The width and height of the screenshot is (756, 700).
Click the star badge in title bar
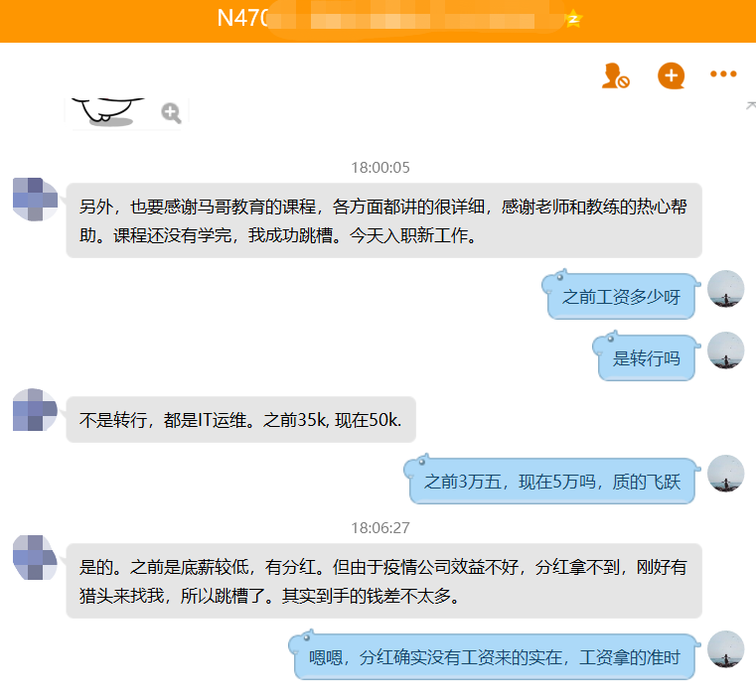pyautogui.click(x=572, y=20)
